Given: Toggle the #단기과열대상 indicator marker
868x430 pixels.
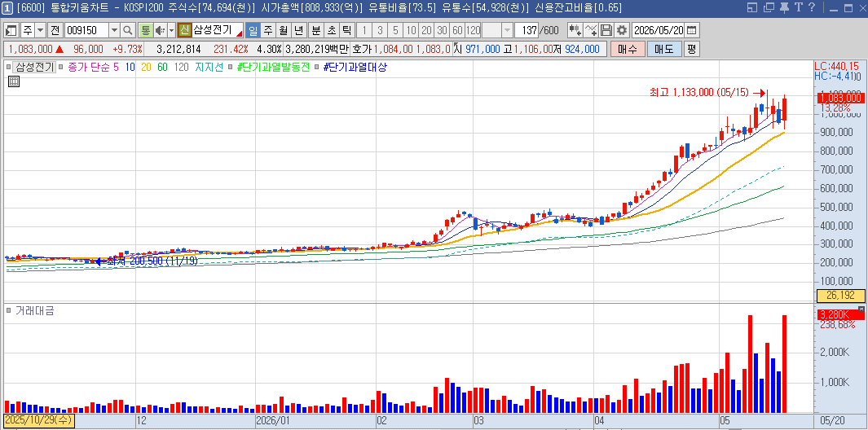Looking at the screenshot, I should coord(316,68).
